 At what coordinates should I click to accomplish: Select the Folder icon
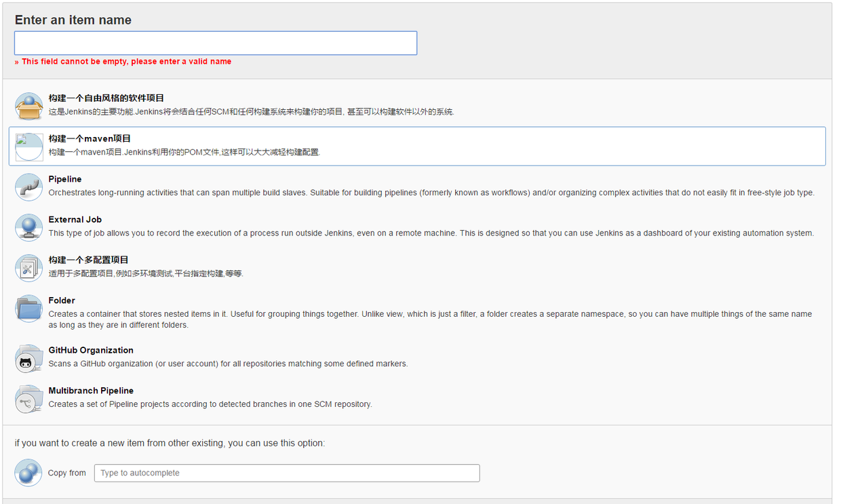(x=28, y=309)
